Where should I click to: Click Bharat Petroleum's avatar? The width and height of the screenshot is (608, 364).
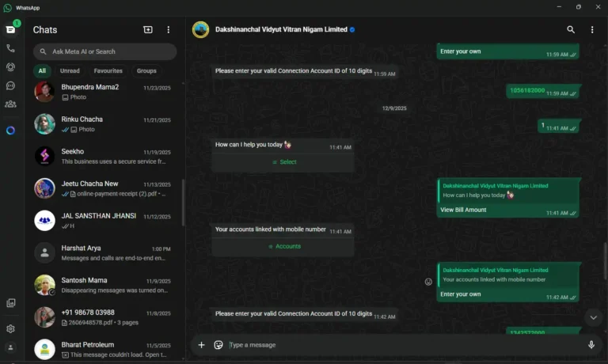click(44, 349)
